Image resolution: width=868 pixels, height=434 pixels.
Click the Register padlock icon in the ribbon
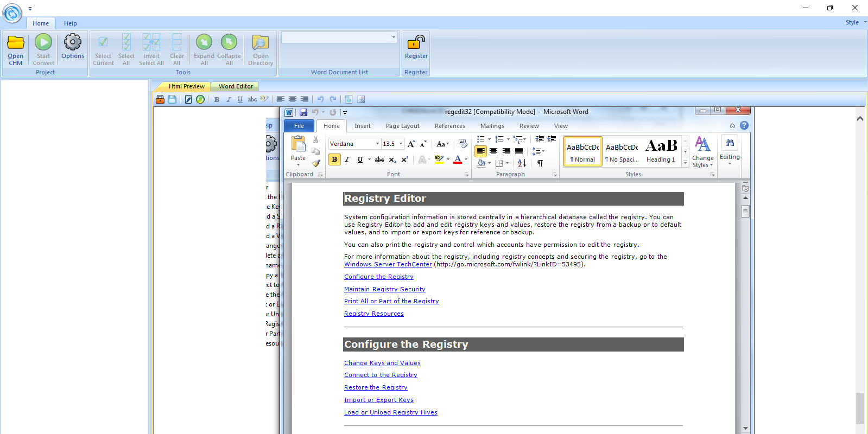click(416, 43)
